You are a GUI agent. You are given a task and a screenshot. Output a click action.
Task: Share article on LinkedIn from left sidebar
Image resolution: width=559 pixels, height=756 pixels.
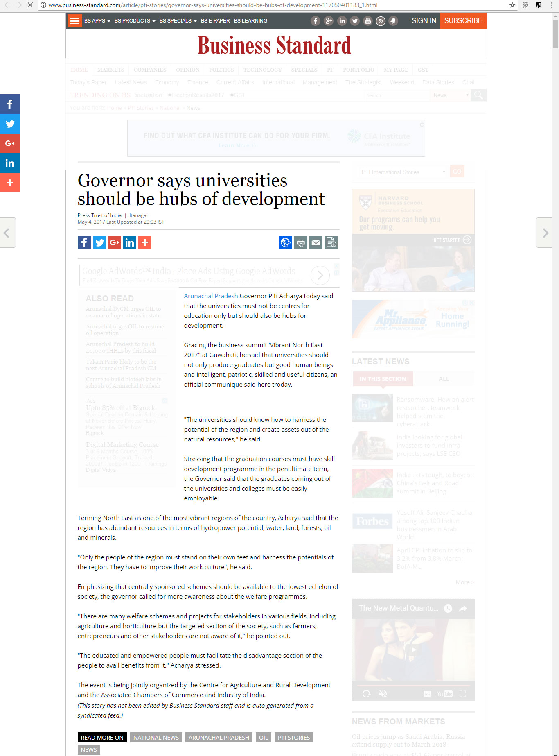[10, 163]
